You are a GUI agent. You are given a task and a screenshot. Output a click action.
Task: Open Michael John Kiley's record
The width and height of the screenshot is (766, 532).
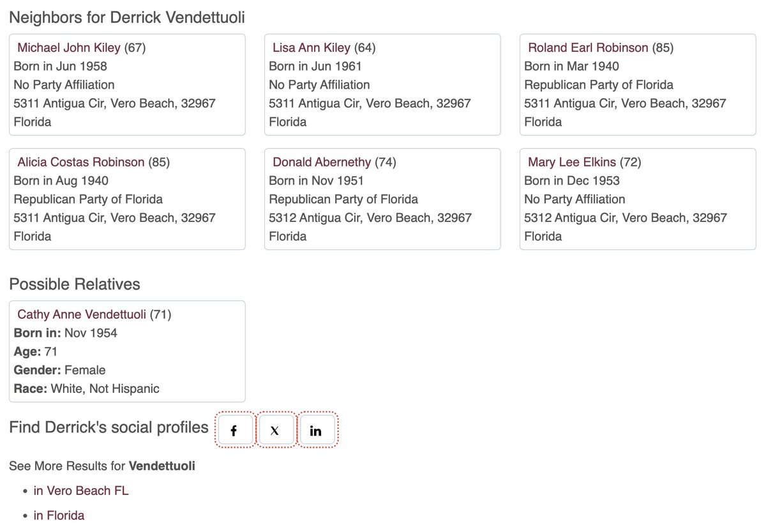[68, 48]
